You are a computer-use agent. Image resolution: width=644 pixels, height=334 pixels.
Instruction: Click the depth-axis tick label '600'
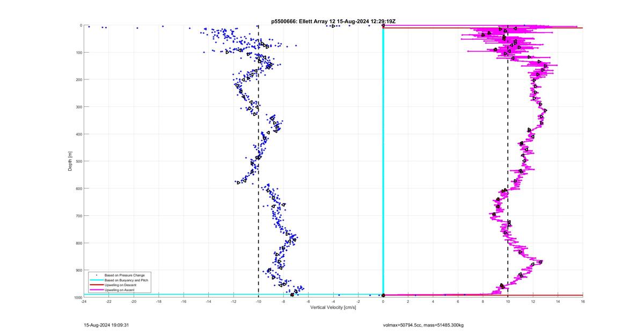point(78,188)
